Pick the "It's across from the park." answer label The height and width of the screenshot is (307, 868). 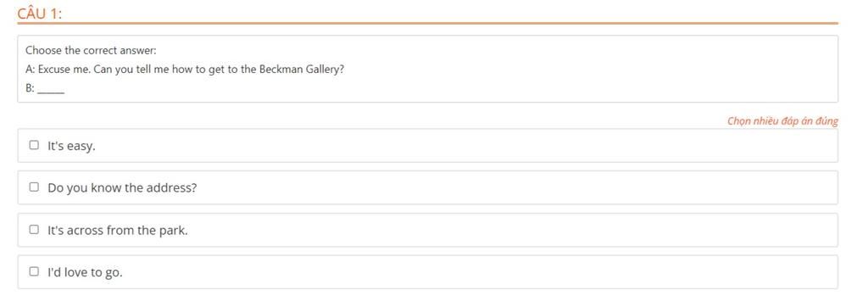tap(118, 230)
